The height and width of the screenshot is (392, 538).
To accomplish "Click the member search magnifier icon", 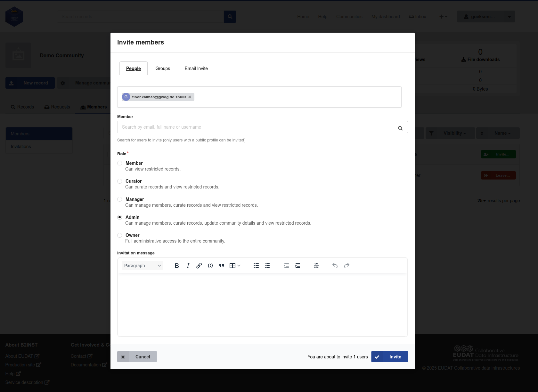I will coord(400,128).
